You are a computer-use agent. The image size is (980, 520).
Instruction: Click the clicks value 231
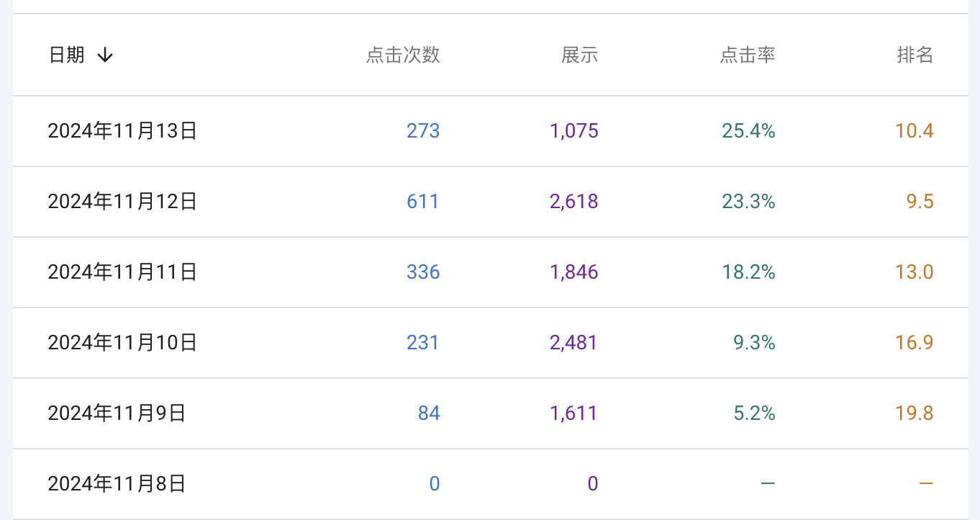tap(423, 343)
